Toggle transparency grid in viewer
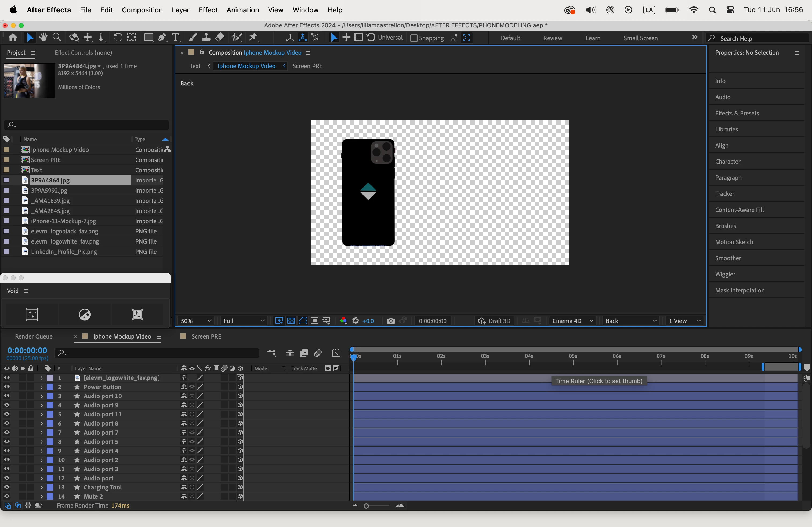 (291, 321)
